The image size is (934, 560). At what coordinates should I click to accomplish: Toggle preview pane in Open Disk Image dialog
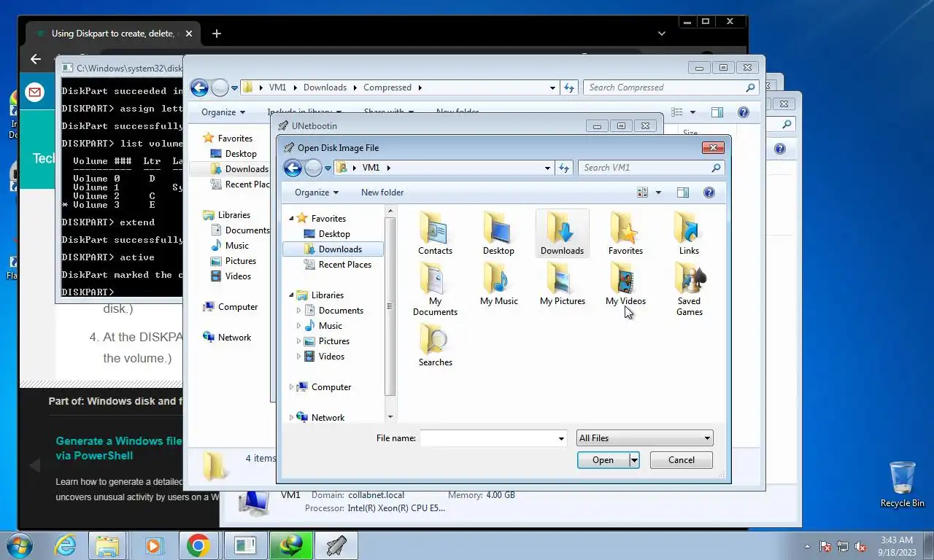point(683,192)
